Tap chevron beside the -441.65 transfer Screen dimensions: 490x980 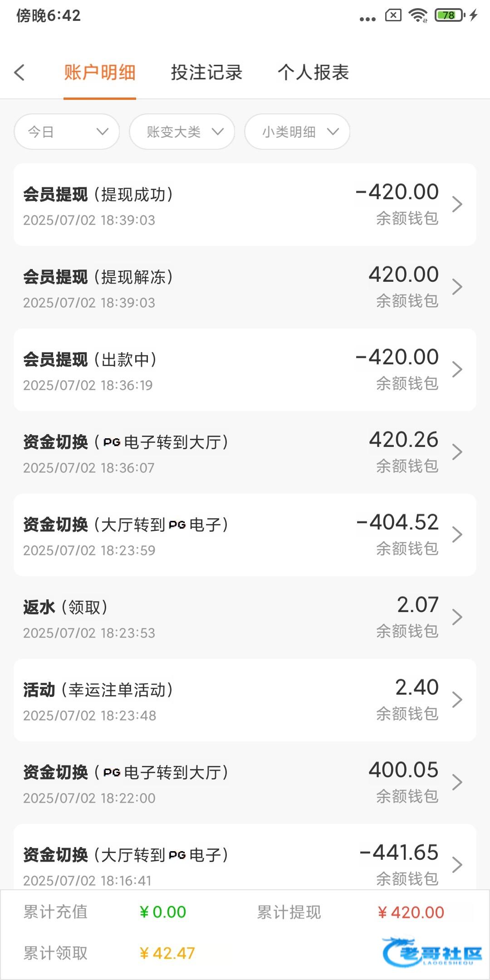click(457, 865)
